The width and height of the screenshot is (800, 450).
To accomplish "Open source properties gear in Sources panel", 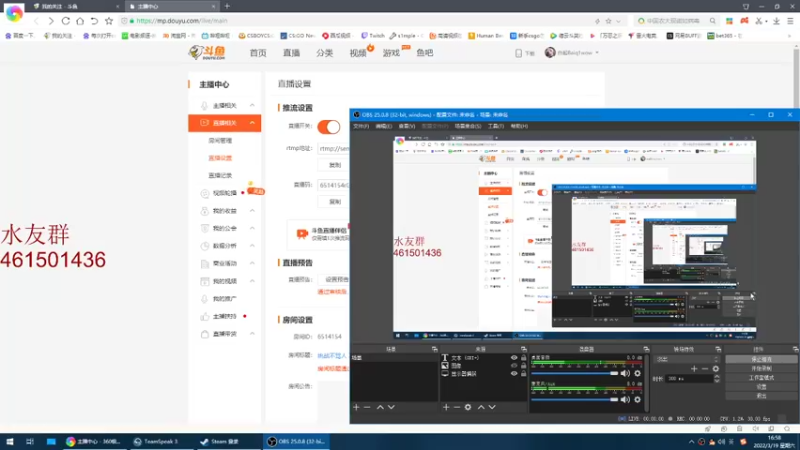I will [x=468, y=407].
